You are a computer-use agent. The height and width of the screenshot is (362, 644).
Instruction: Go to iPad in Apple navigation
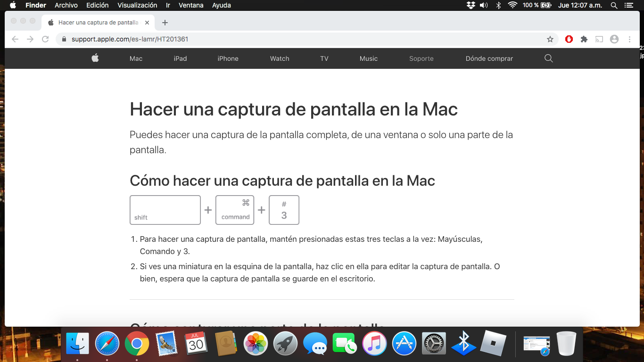tap(180, 58)
